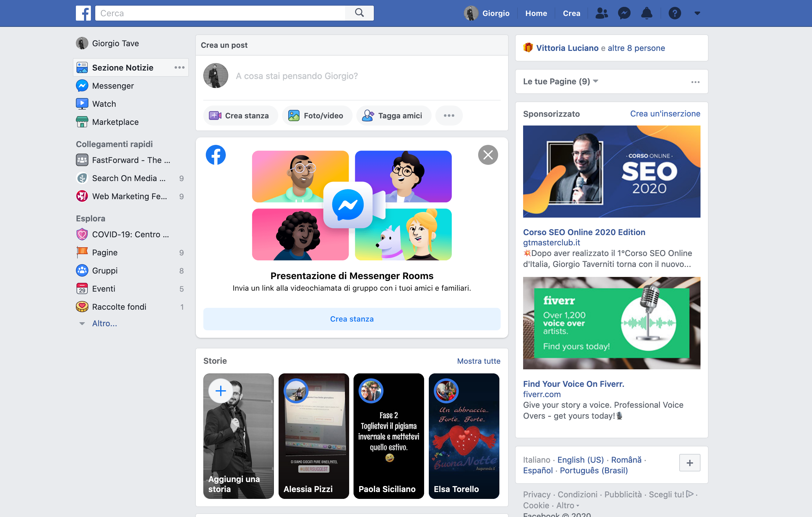
Task: Click Mostra tutte stories link
Action: [478, 361]
